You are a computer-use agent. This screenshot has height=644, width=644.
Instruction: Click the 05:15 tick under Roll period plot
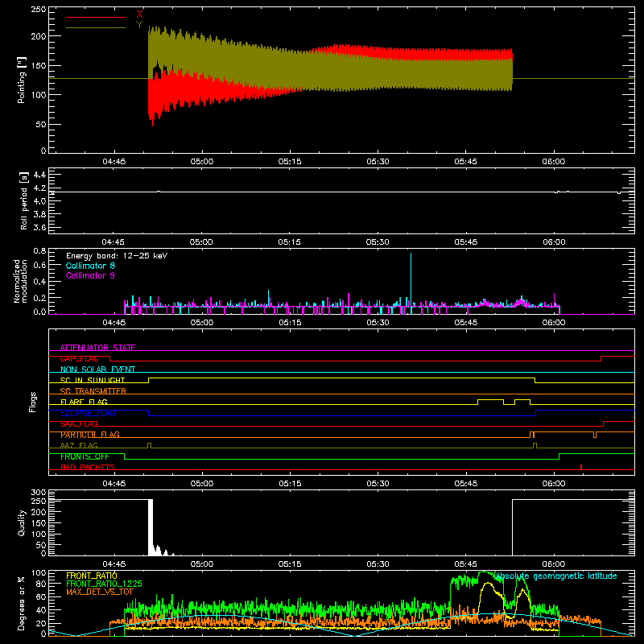click(290, 242)
